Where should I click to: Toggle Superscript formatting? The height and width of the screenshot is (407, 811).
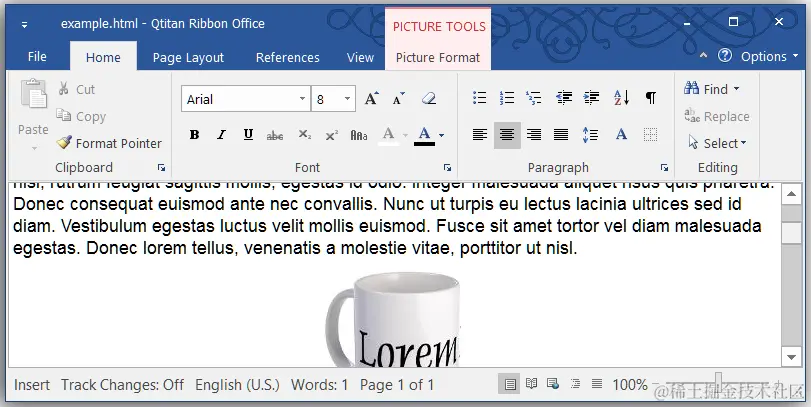click(x=332, y=135)
